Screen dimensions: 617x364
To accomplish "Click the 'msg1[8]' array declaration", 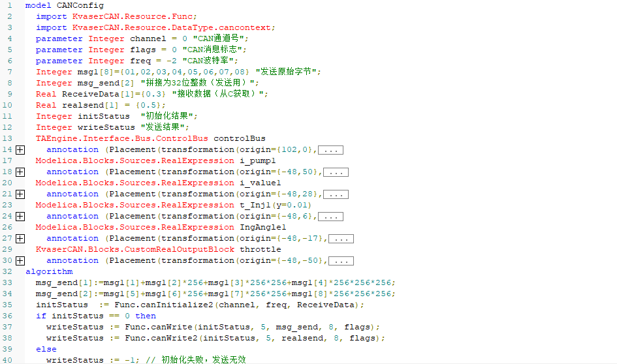I will coord(96,72).
